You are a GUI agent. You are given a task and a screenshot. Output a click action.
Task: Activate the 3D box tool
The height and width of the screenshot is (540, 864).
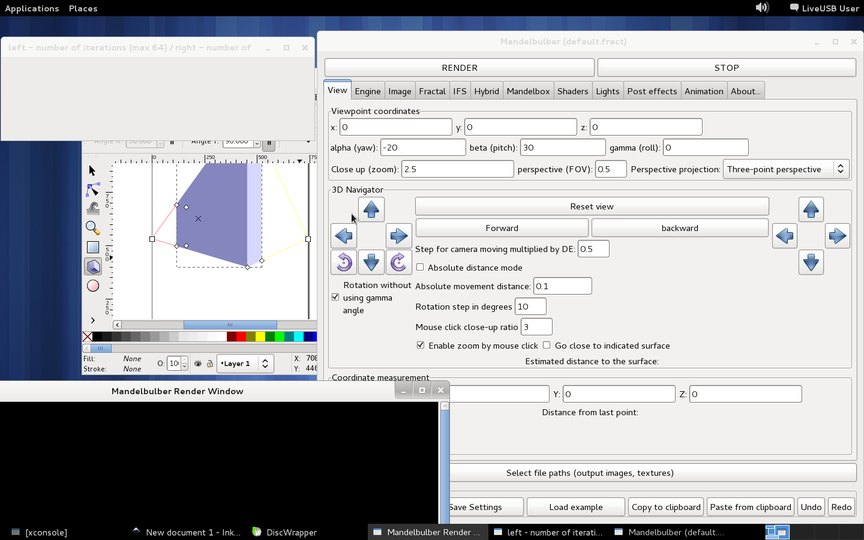[x=93, y=266]
